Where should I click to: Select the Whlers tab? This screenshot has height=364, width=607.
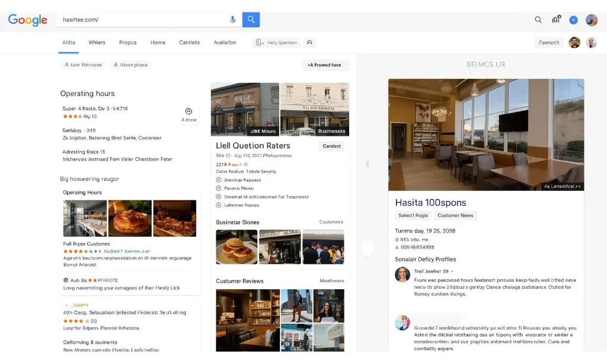click(97, 43)
